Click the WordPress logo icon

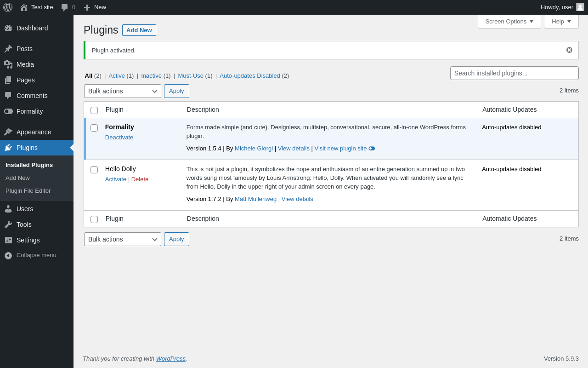tap(8, 7)
